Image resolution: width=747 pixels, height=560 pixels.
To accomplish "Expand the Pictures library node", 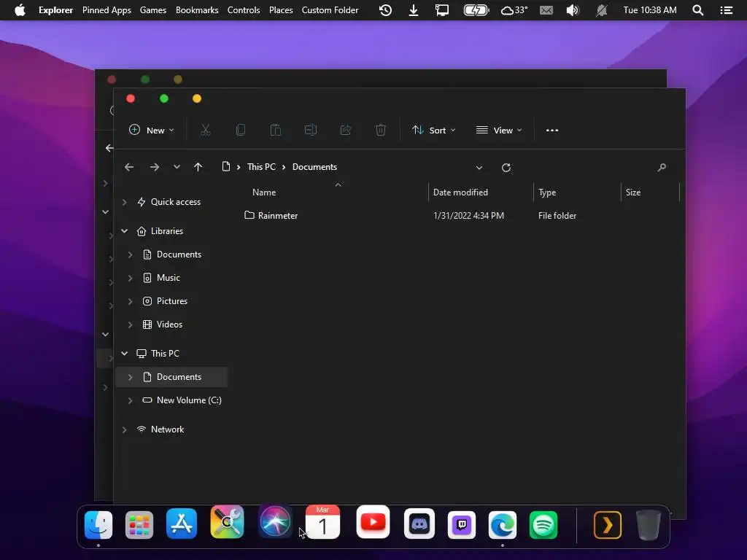I will (x=130, y=301).
